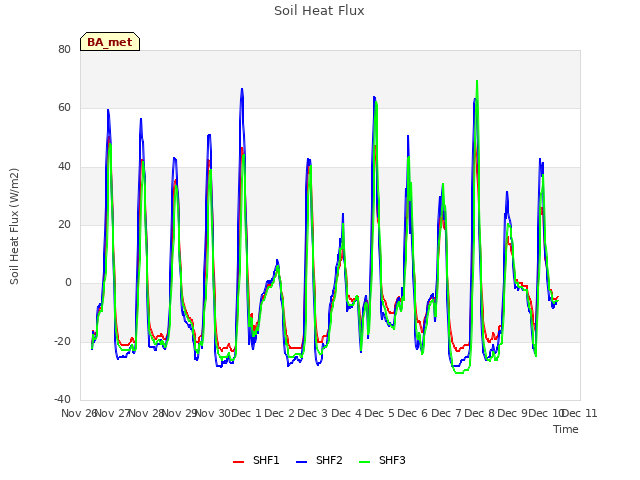Click the blue SHF2 legend color marker
Image resolution: width=640 pixels, height=480 pixels.
(301, 462)
